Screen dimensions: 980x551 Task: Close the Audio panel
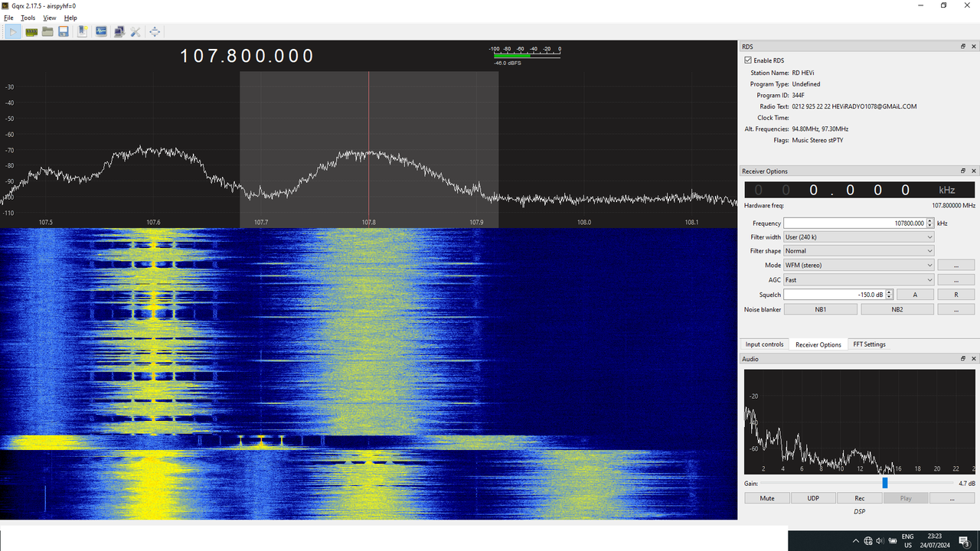pos(974,359)
